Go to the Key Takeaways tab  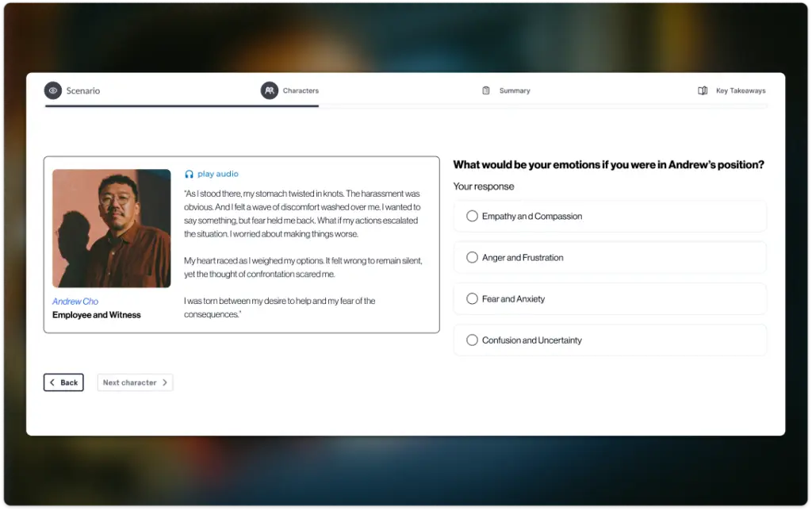click(x=741, y=90)
